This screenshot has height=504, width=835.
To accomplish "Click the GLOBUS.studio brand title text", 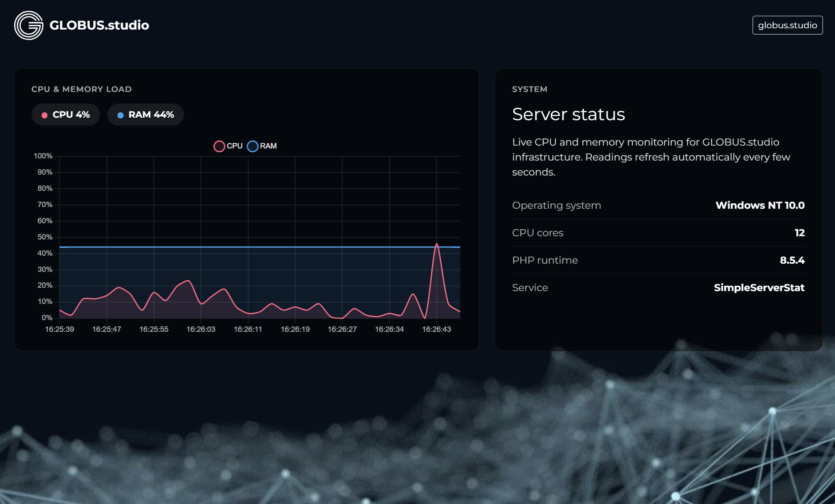I will click(x=99, y=25).
